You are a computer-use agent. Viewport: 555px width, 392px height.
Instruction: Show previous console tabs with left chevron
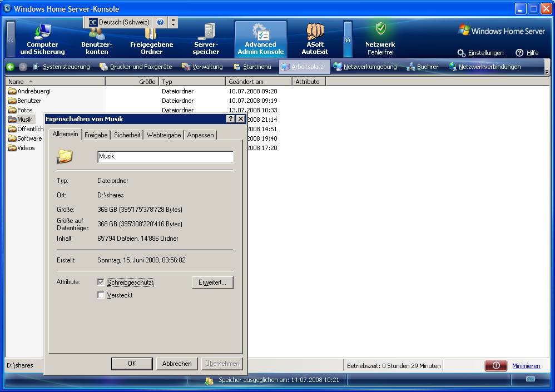[x=11, y=39]
